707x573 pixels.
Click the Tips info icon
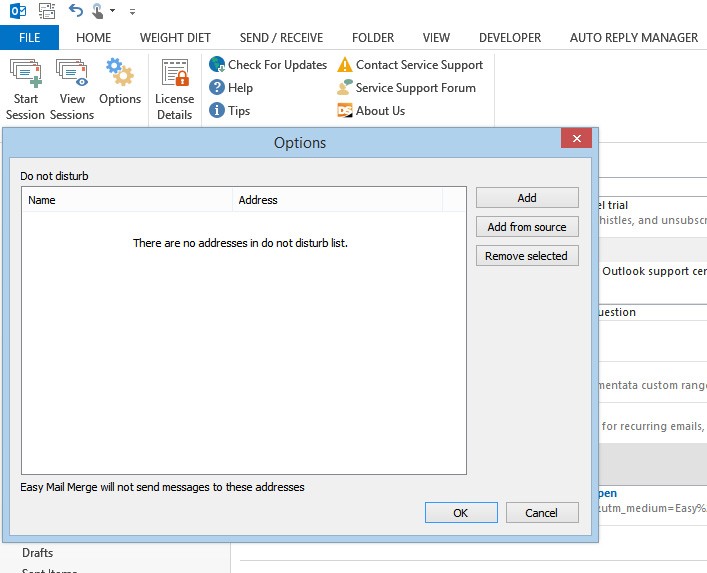(217, 111)
